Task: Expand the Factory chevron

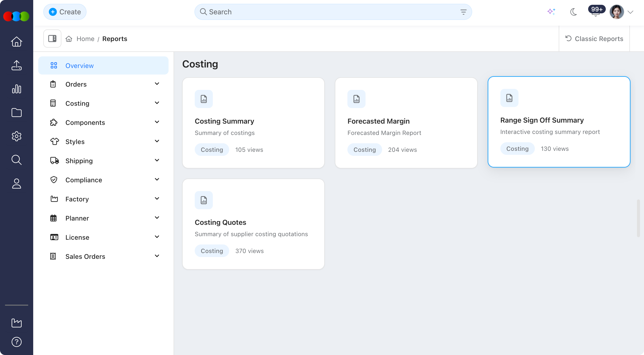Action: (157, 199)
